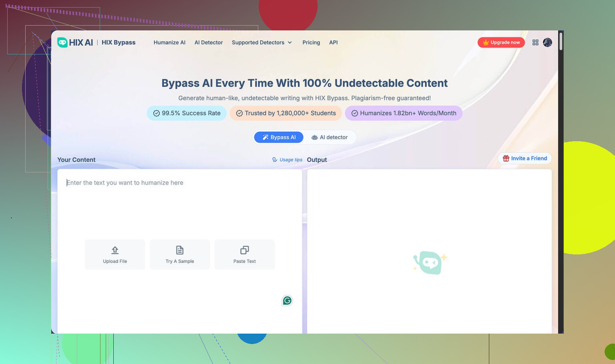
Task: Click the Paste Text clipboard icon
Action: tap(245, 250)
